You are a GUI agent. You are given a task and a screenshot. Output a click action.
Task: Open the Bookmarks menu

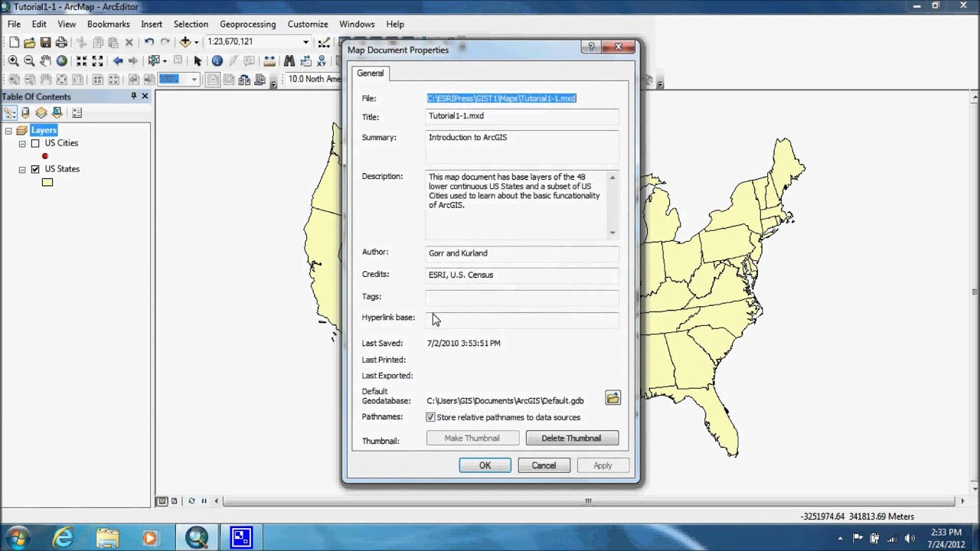point(108,24)
